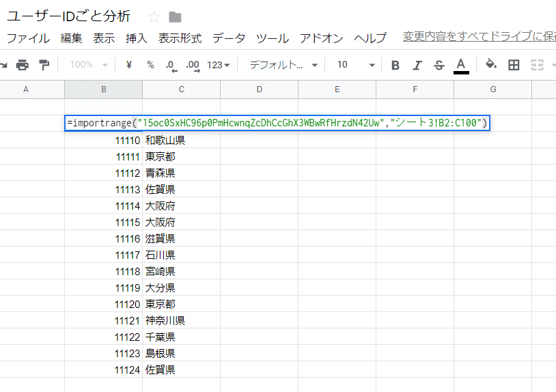Image resolution: width=556 pixels, height=392 pixels.
Task: Select cell containing 和歌山県
Action: coord(181,141)
